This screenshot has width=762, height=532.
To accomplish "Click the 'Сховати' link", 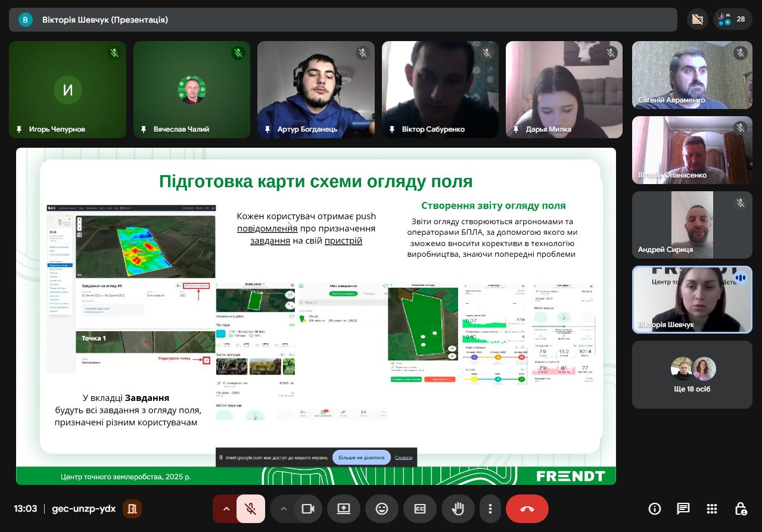I will [403, 458].
